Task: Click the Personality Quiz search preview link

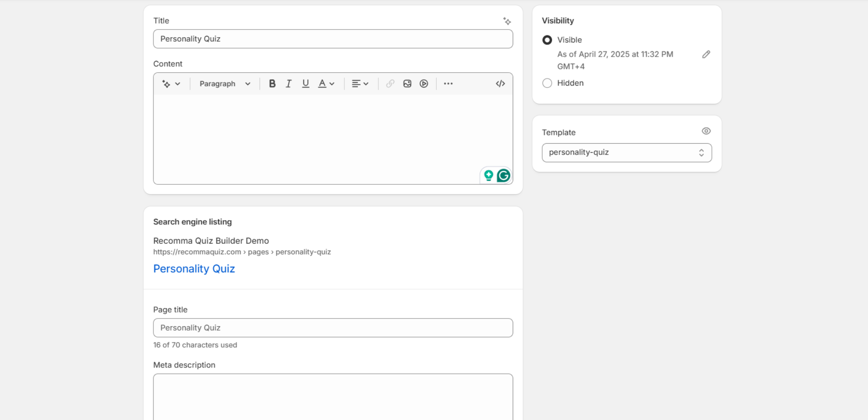Action: (194, 269)
